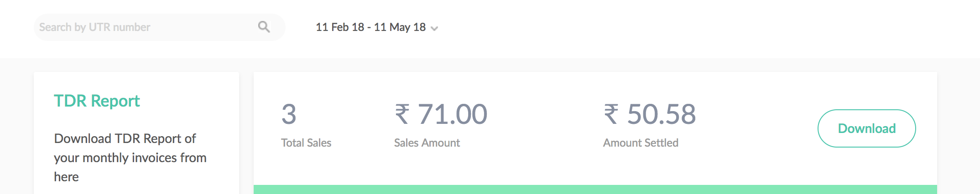Viewport: 980px width, 194px height.
Task: Select the 50.58 settled amount figure
Action: 662,114
